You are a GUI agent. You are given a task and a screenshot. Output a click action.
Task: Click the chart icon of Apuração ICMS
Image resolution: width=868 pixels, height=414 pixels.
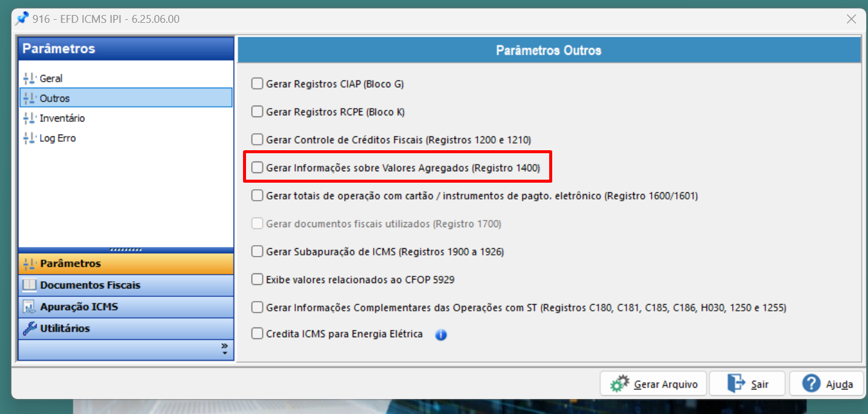(x=29, y=306)
